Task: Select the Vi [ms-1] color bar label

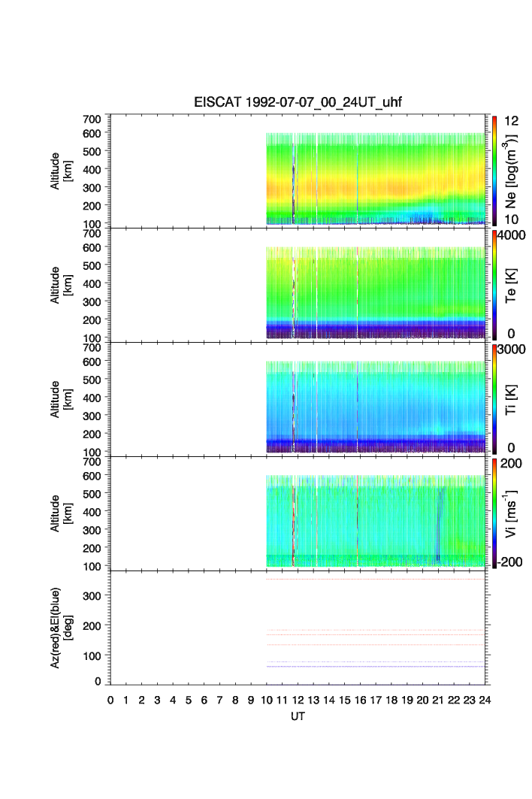Action: (511, 513)
